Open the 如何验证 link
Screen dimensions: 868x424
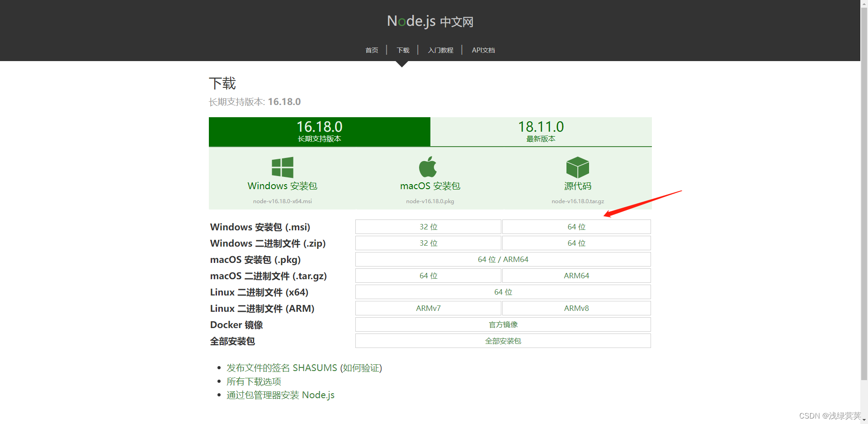pyautogui.click(x=361, y=368)
